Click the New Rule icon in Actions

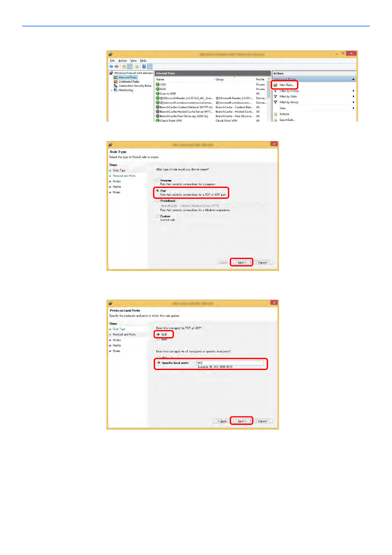tap(276, 85)
